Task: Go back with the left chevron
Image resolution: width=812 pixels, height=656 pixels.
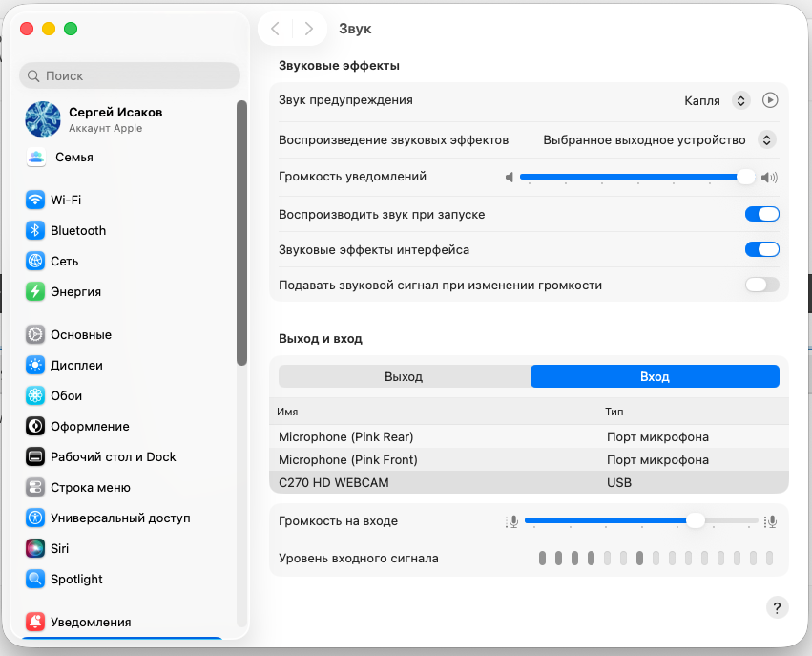Action: (276, 29)
